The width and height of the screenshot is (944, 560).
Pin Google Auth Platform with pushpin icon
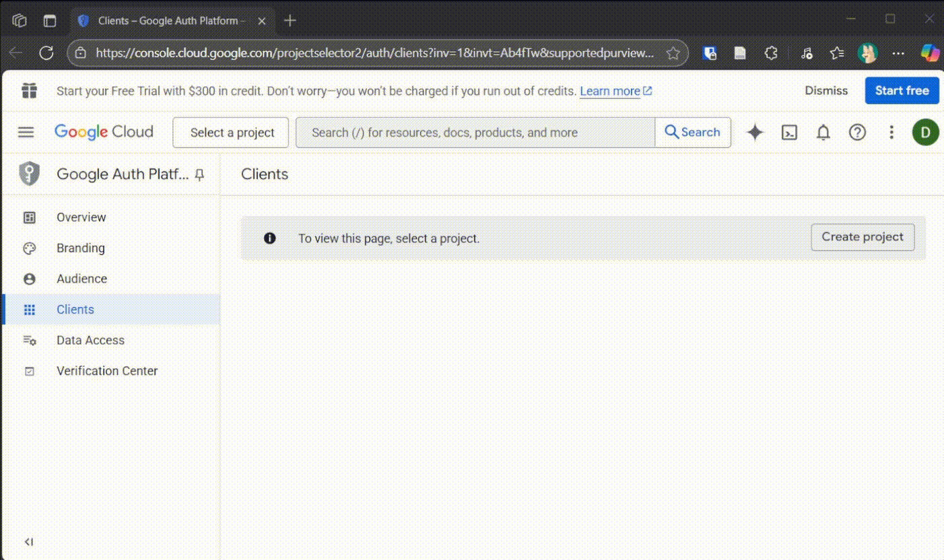(199, 175)
